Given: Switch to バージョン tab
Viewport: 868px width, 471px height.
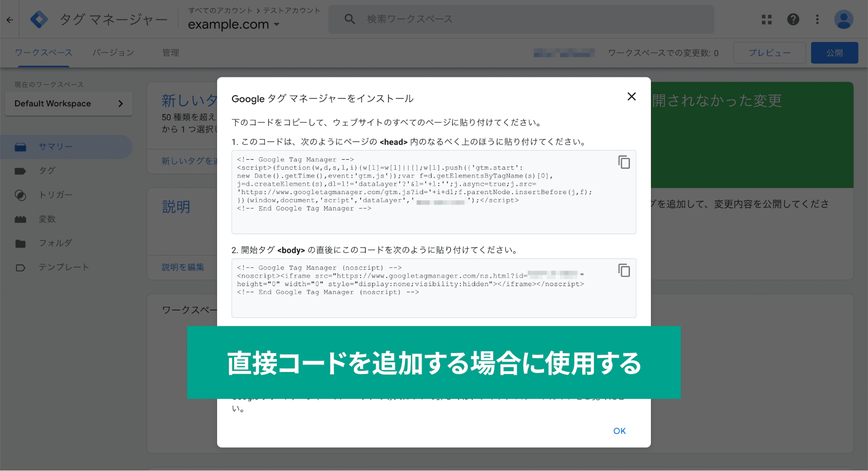Looking at the screenshot, I should point(114,53).
